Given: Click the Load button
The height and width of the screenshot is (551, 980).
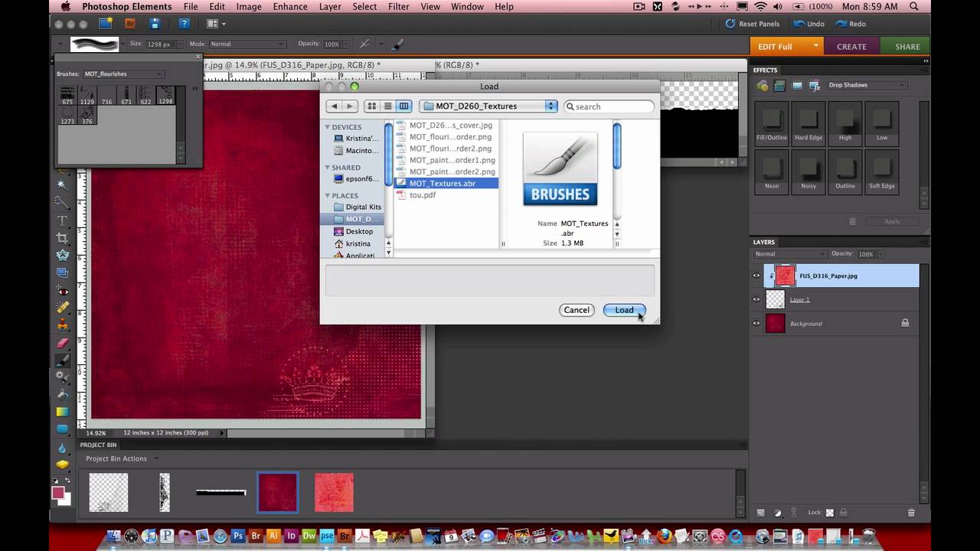Looking at the screenshot, I should [x=624, y=310].
